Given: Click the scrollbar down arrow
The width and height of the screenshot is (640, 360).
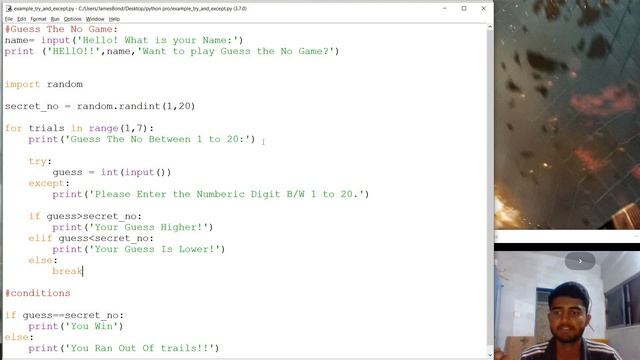Looking at the screenshot, I should click(490, 354).
